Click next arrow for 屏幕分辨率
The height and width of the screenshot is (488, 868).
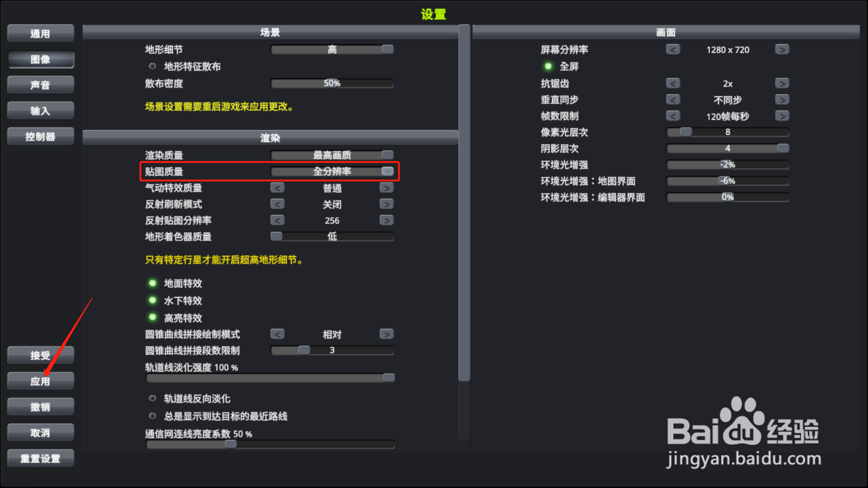pyautogui.click(x=782, y=49)
